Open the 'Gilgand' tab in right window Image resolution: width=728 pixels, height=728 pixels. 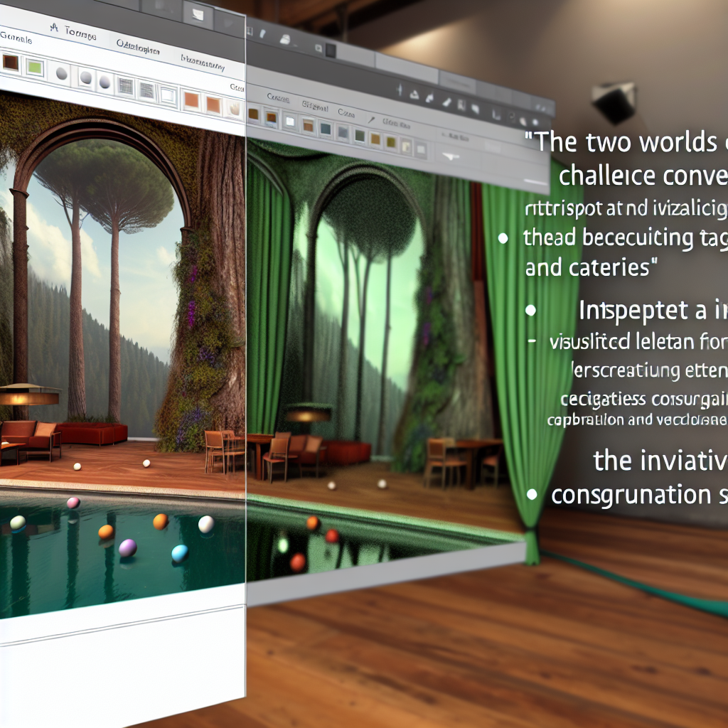(x=314, y=107)
